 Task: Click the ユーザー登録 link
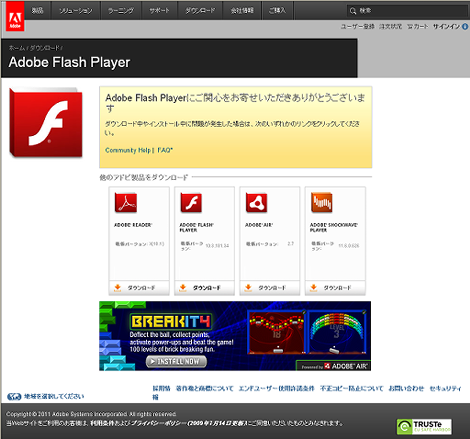357,27
